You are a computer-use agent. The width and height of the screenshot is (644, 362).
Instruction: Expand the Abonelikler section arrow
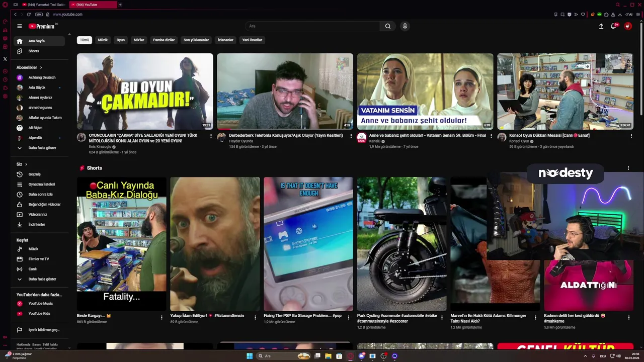tap(41, 67)
